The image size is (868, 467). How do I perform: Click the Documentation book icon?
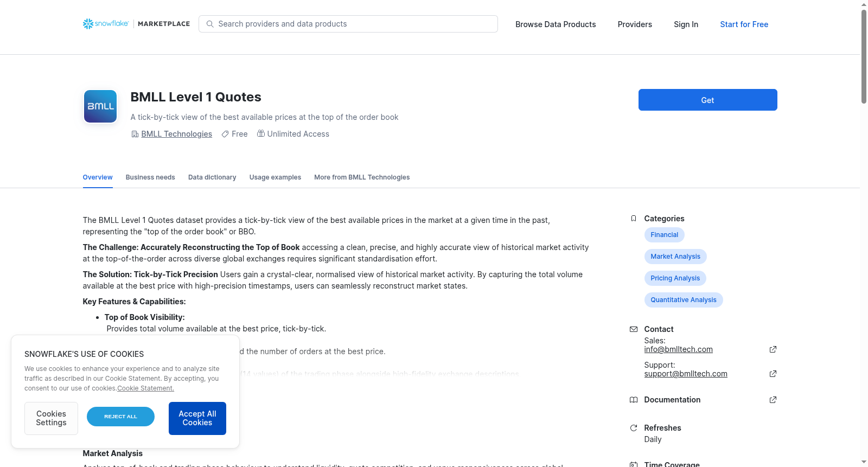click(x=633, y=400)
